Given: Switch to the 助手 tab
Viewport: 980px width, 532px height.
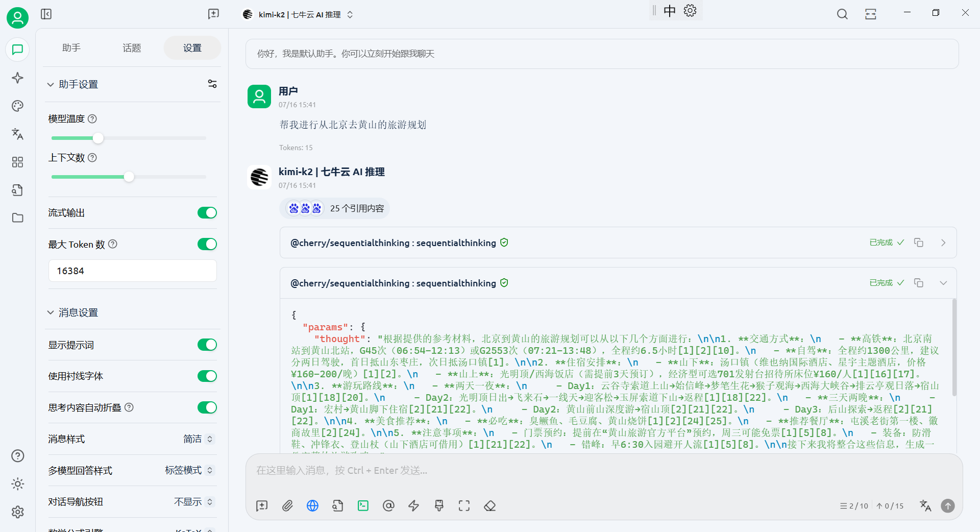Looking at the screenshot, I should pos(71,47).
